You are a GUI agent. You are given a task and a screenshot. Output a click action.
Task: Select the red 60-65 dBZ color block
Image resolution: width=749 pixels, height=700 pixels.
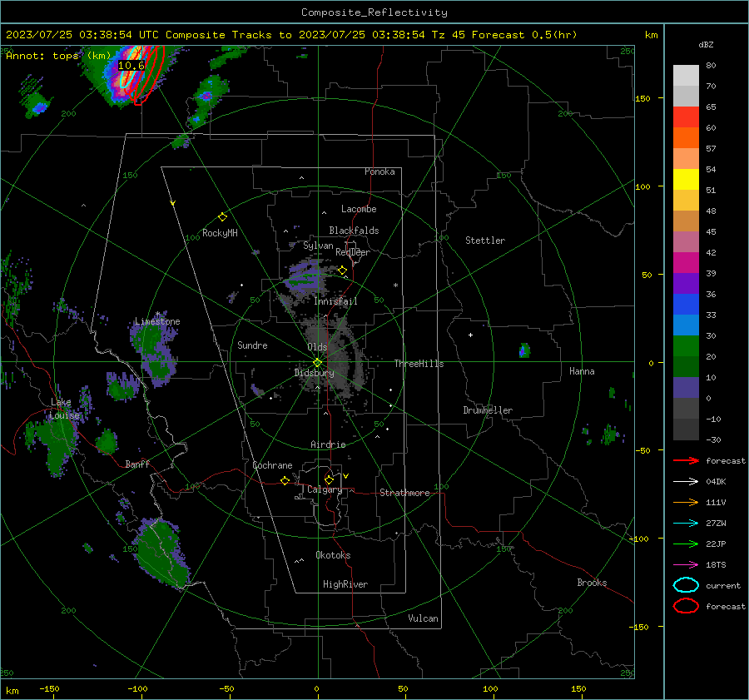686,117
